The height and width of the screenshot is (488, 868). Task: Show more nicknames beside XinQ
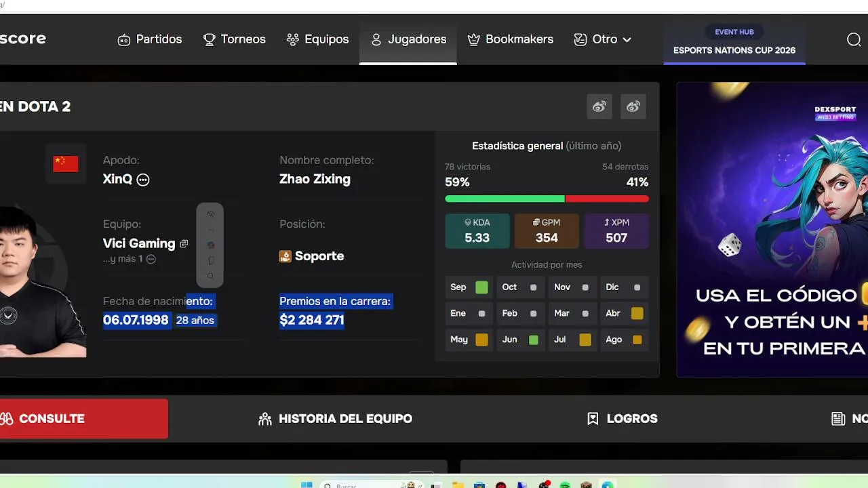[143, 180]
